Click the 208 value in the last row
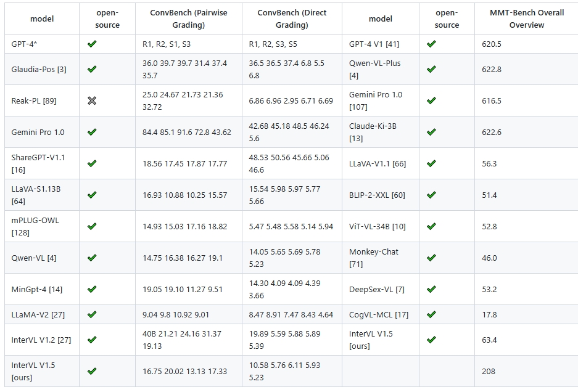The height and width of the screenshot is (392, 578). (x=489, y=372)
